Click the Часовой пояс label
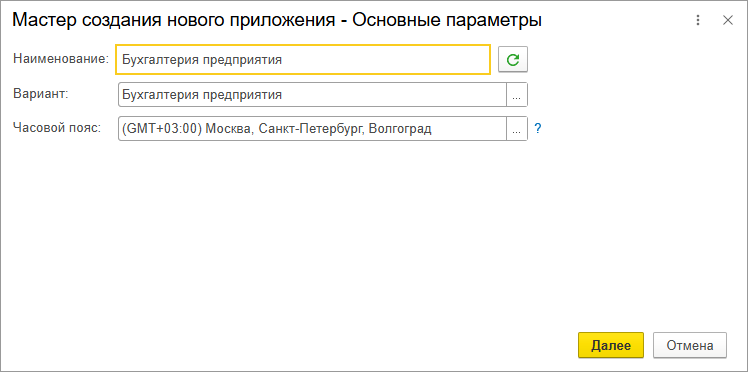Image resolution: width=748 pixels, height=372 pixels. tap(57, 128)
